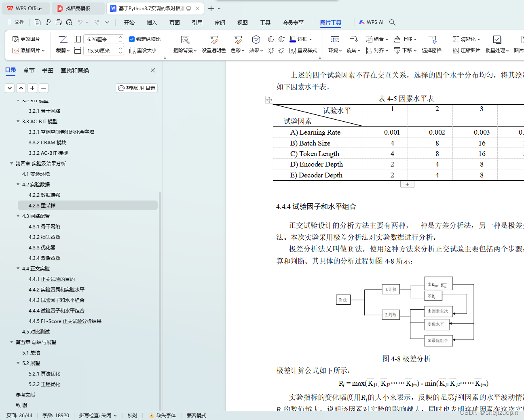Collapse the 第五章 总结与展望 tree node
The image size is (524, 420).
pyautogui.click(x=11, y=342)
